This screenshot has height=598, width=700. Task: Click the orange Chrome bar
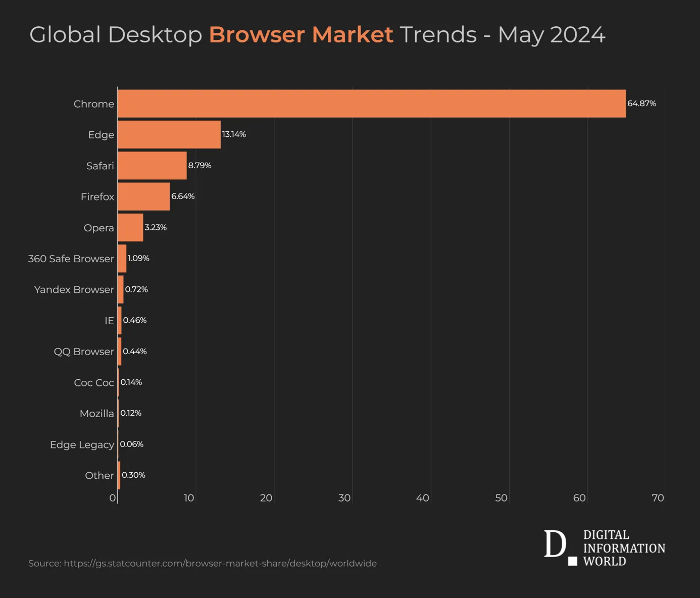pyautogui.click(x=372, y=104)
